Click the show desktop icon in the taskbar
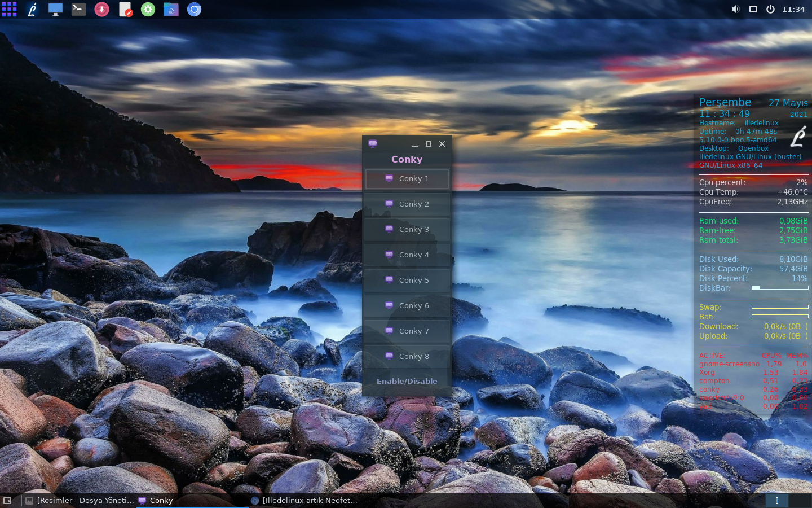Viewport: 812px width, 508px height. coord(7,501)
